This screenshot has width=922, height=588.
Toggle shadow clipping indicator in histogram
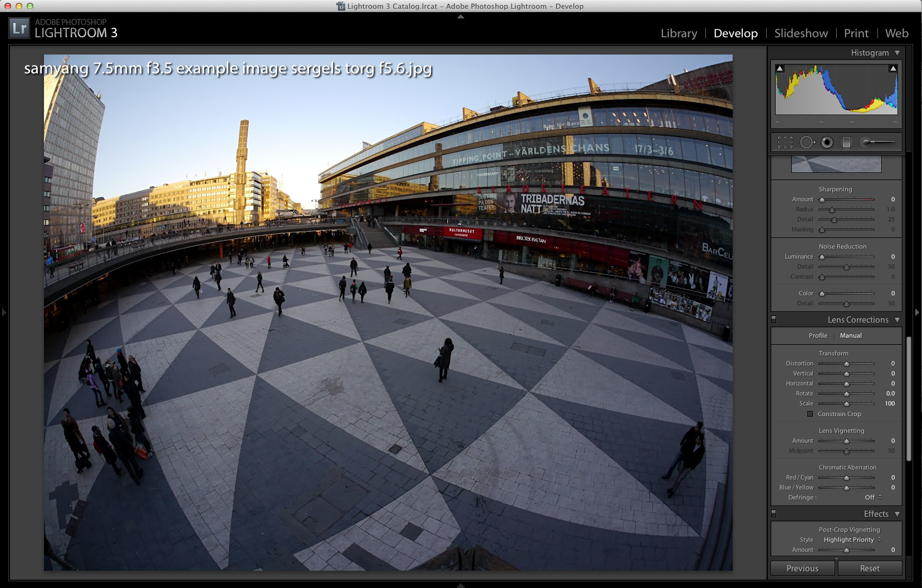tap(780, 68)
